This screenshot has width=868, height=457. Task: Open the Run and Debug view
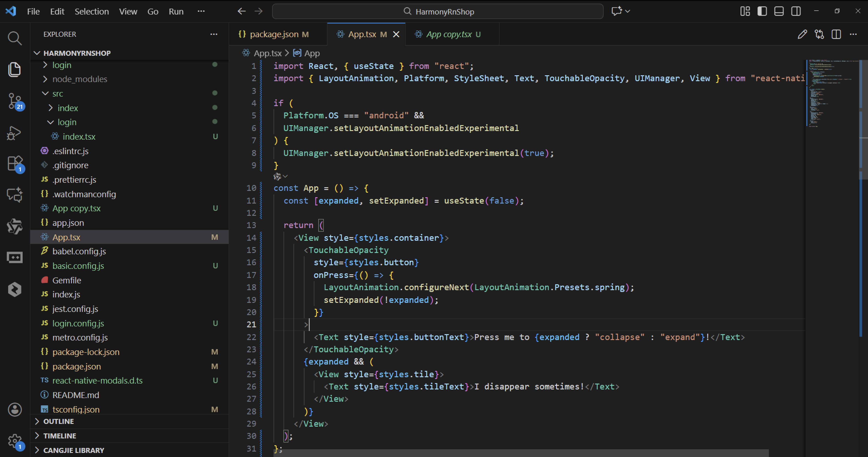point(14,133)
